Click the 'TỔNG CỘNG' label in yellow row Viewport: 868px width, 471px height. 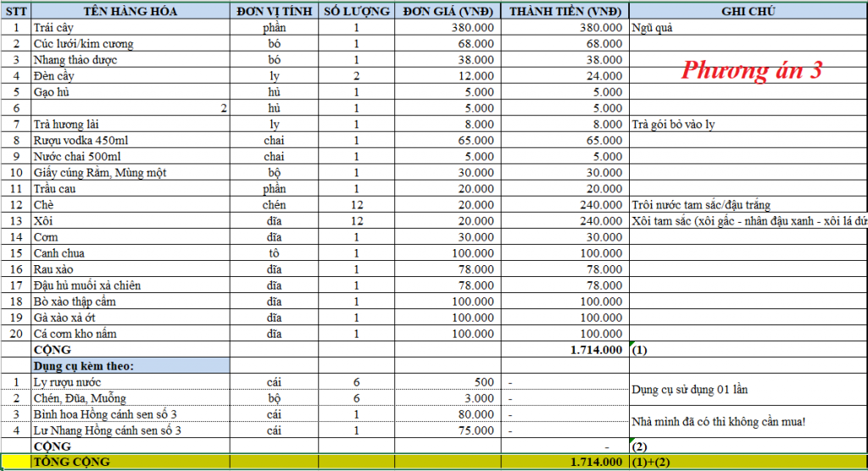click(130, 462)
